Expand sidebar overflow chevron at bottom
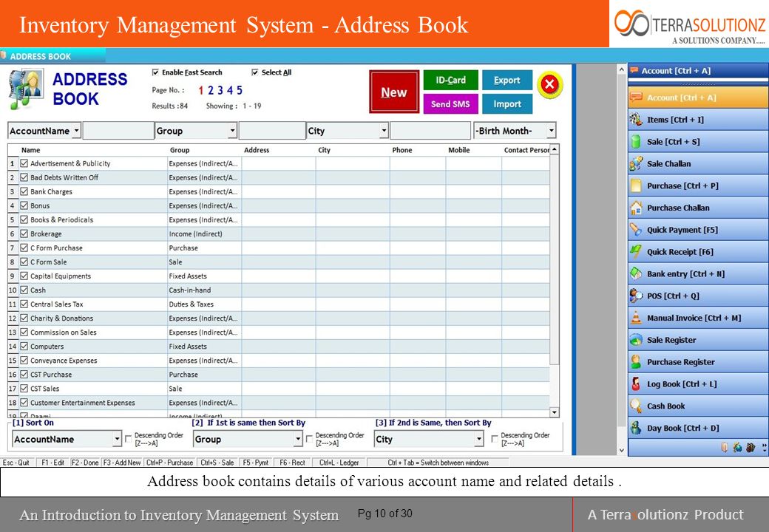The image size is (769, 532). 764,447
